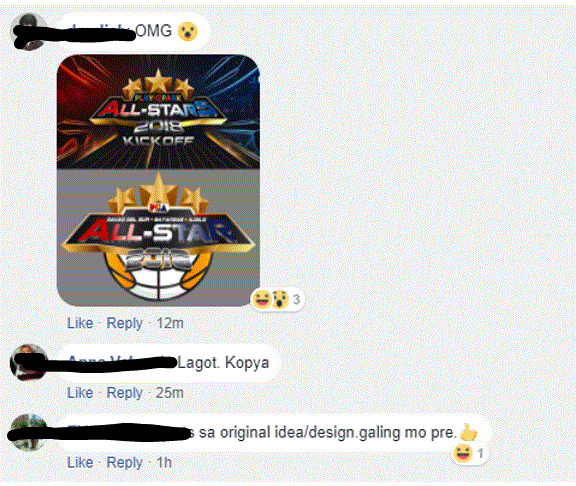Viewport: 576px width, 486px height.
Task: View the haha reaction on the bottom comment
Action: tap(462, 453)
